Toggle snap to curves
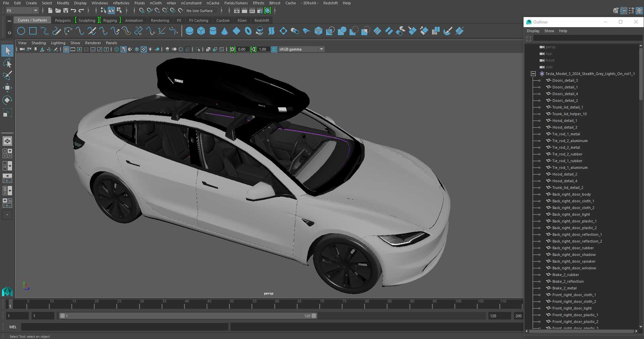 tap(150, 11)
